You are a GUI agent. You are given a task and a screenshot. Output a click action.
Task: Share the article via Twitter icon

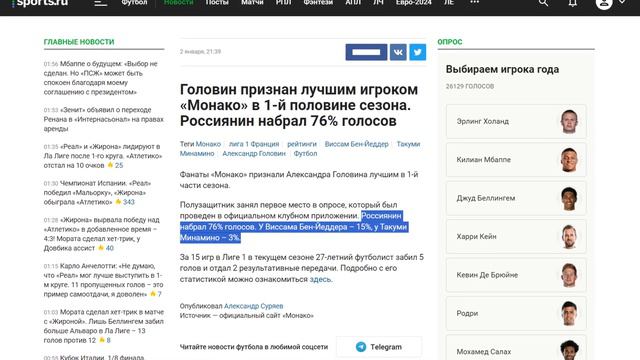418,52
